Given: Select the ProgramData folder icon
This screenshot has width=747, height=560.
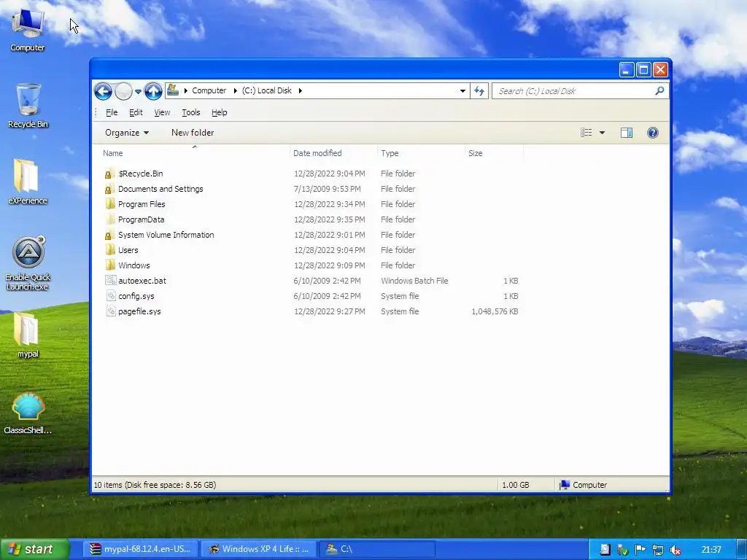Looking at the screenshot, I should [110, 219].
